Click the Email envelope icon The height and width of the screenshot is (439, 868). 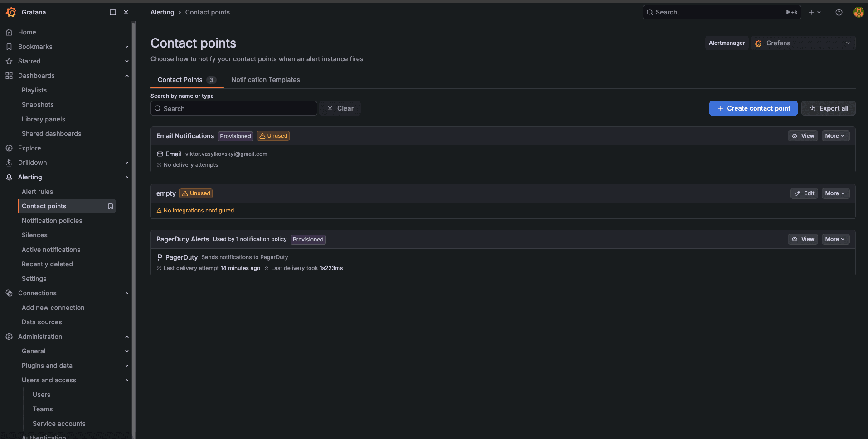[x=160, y=154]
